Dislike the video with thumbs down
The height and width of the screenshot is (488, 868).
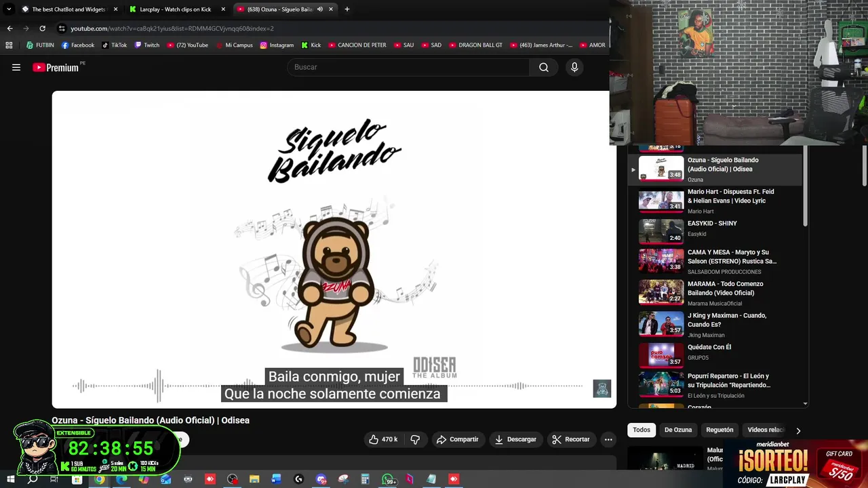click(x=415, y=439)
